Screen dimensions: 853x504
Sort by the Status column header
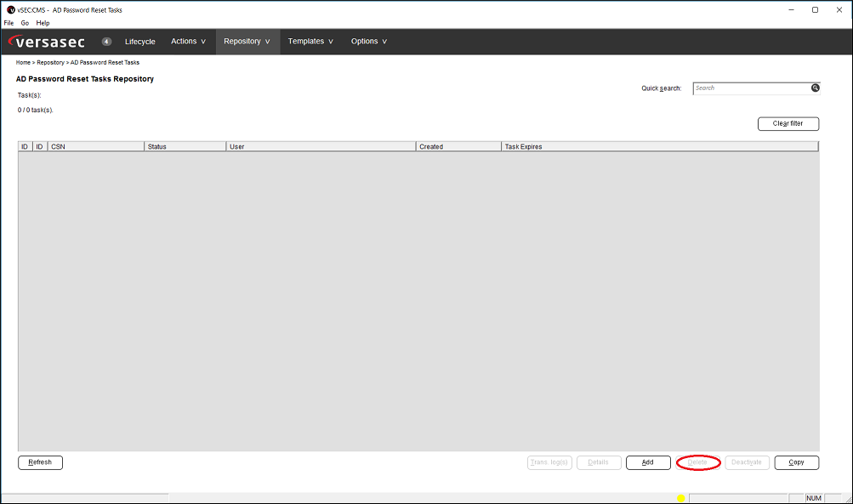(x=185, y=147)
